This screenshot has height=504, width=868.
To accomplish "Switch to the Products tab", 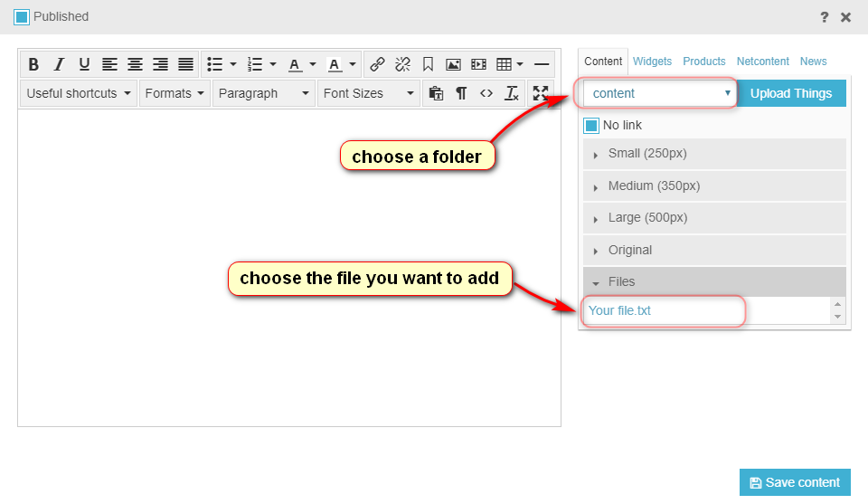I will pos(704,62).
